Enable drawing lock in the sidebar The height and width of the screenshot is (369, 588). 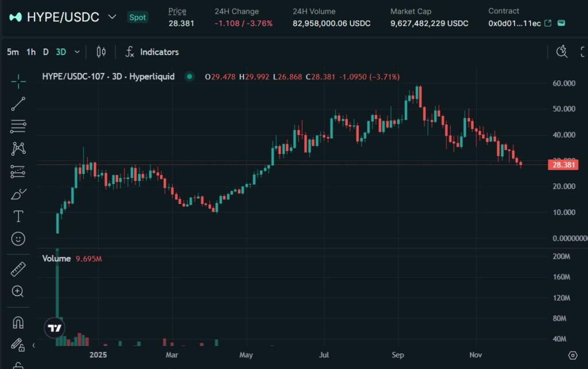point(18,345)
